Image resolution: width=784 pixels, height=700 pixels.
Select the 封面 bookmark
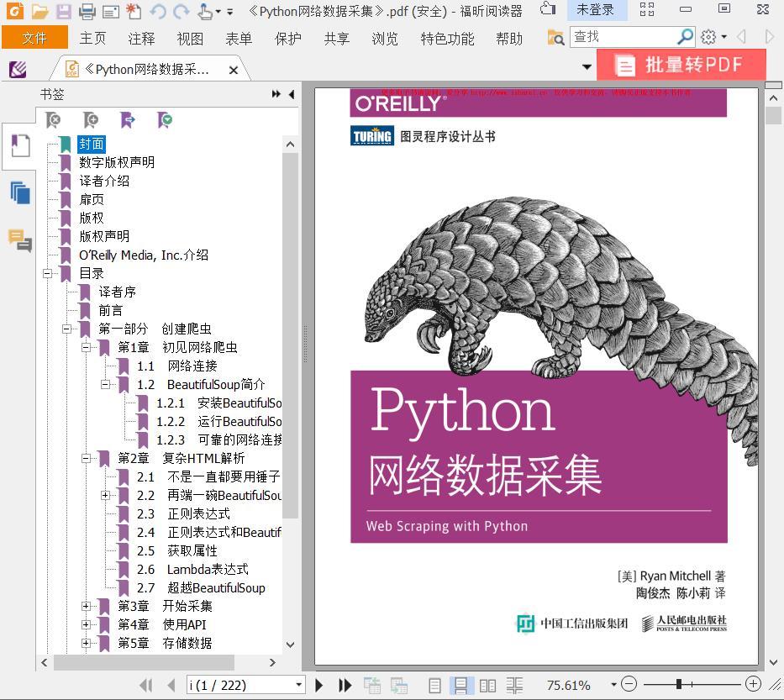(92, 144)
